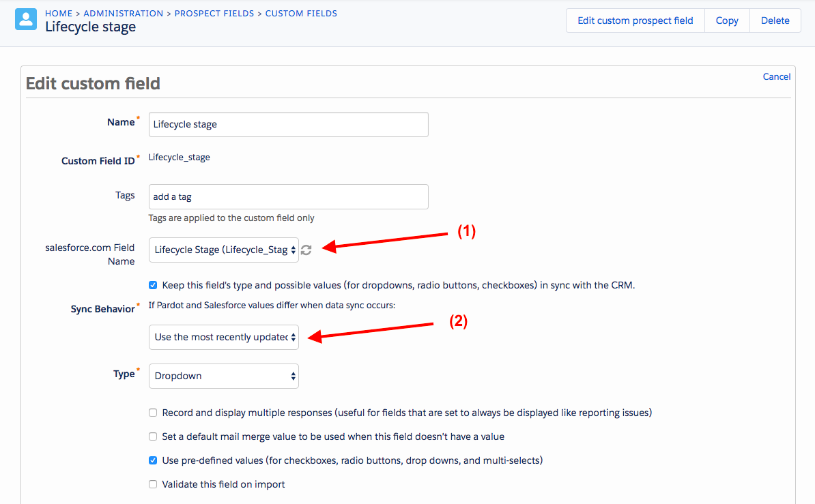Image resolution: width=815 pixels, height=504 pixels.
Task: Click the prospect user avatar icon
Action: click(x=26, y=19)
